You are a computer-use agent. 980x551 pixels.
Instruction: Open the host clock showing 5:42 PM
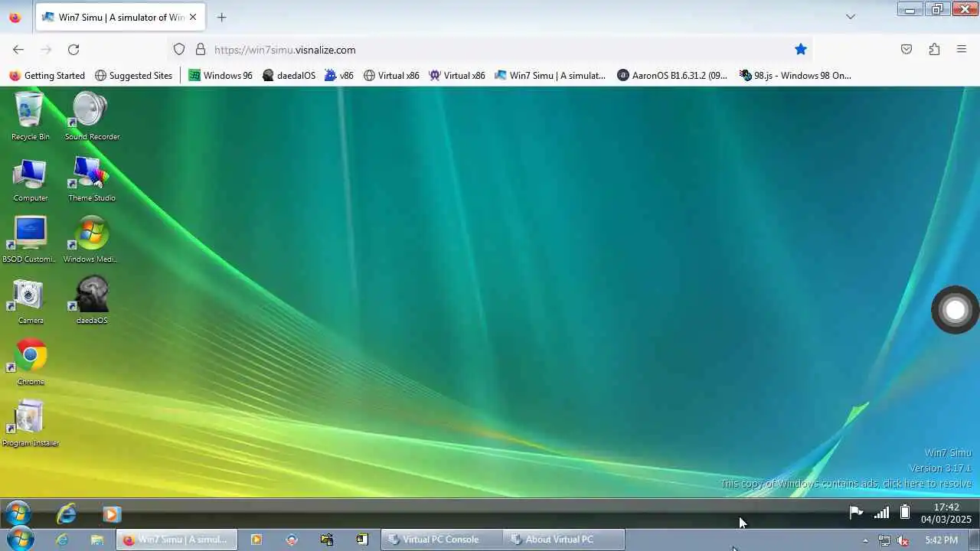pos(941,540)
